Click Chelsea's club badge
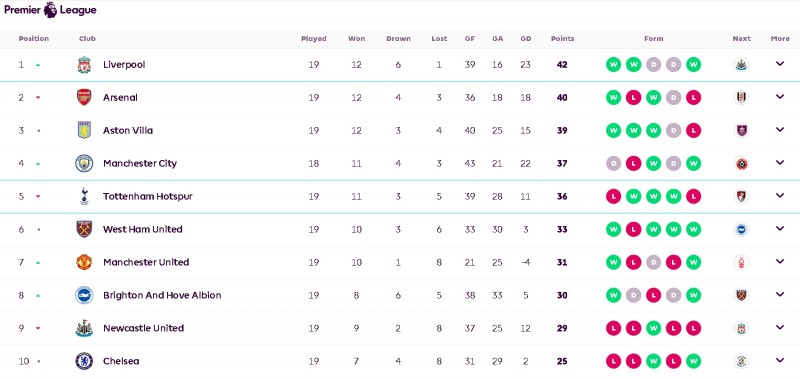This screenshot has width=800, height=379. [84, 361]
